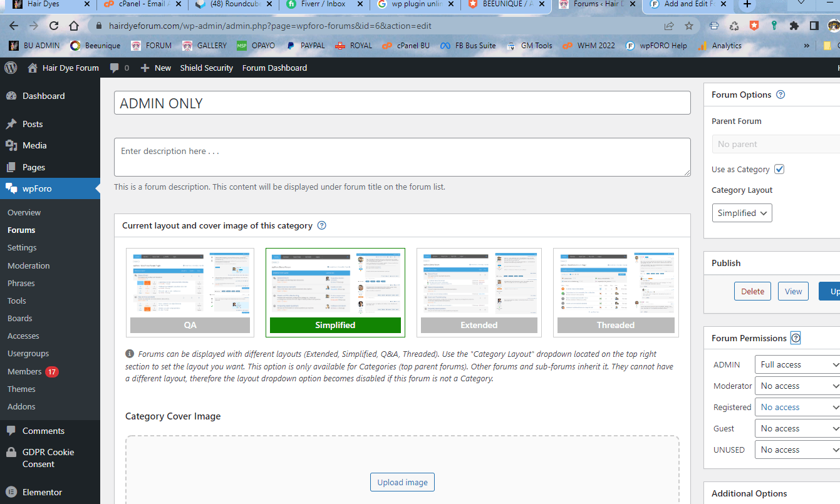
Task: Click the Forum Options help question mark
Action: coord(780,94)
